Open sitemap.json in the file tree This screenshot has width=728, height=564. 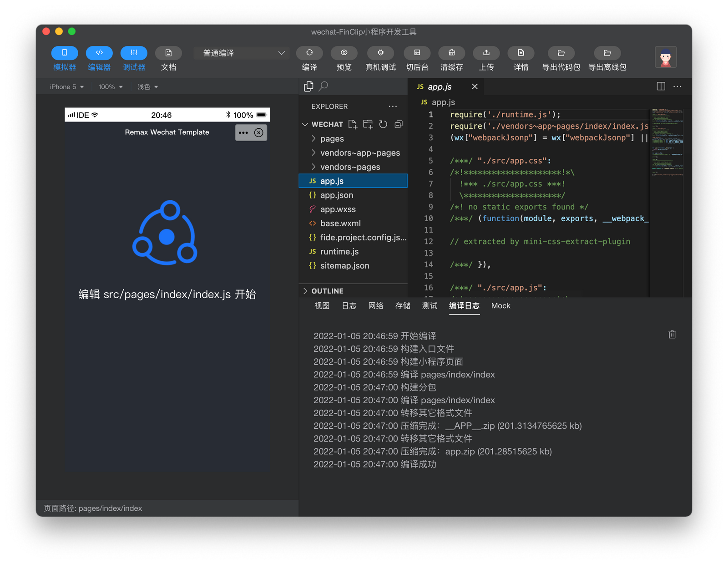(353, 266)
